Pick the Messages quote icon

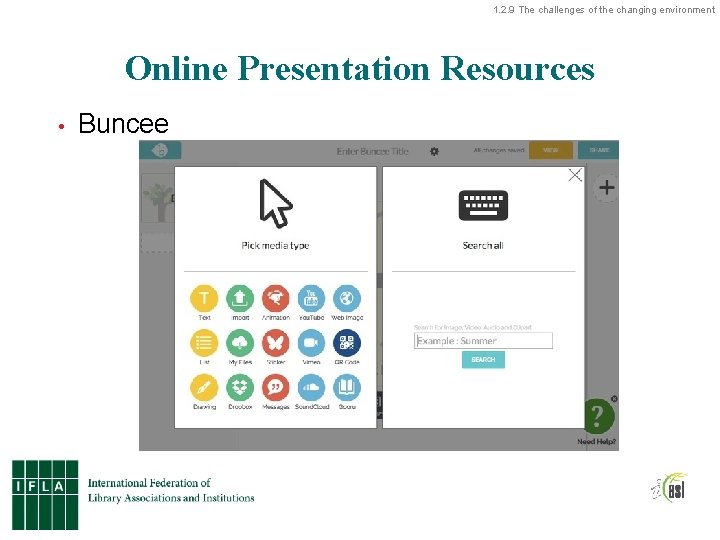(276, 388)
